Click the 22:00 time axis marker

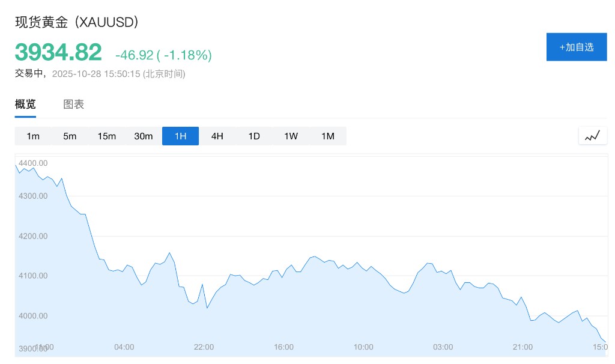click(x=204, y=347)
